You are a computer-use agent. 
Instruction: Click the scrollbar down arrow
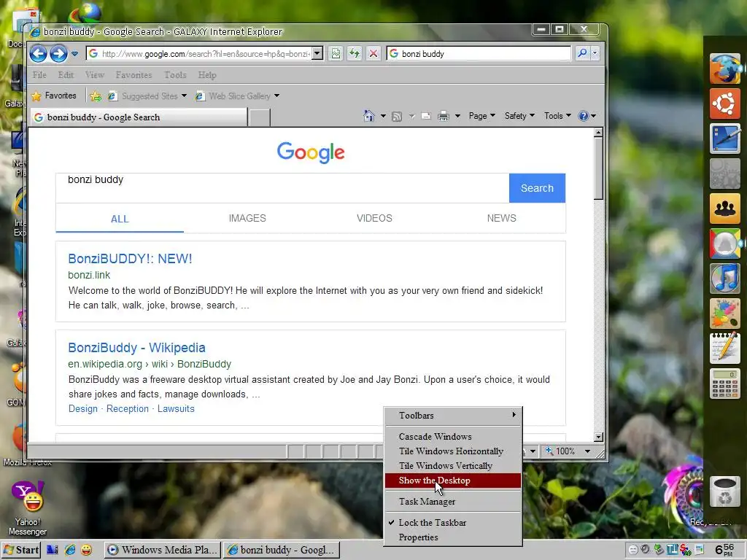click(x=599, y=437)
